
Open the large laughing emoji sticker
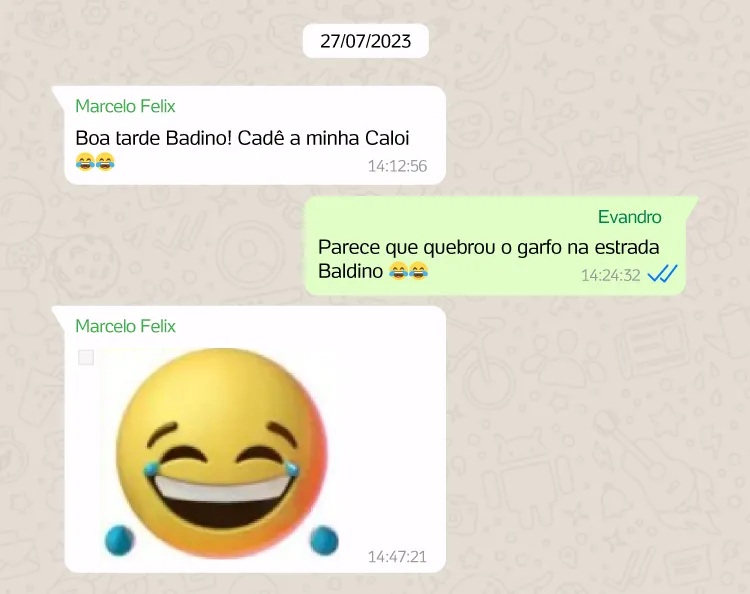click(221, 453)
